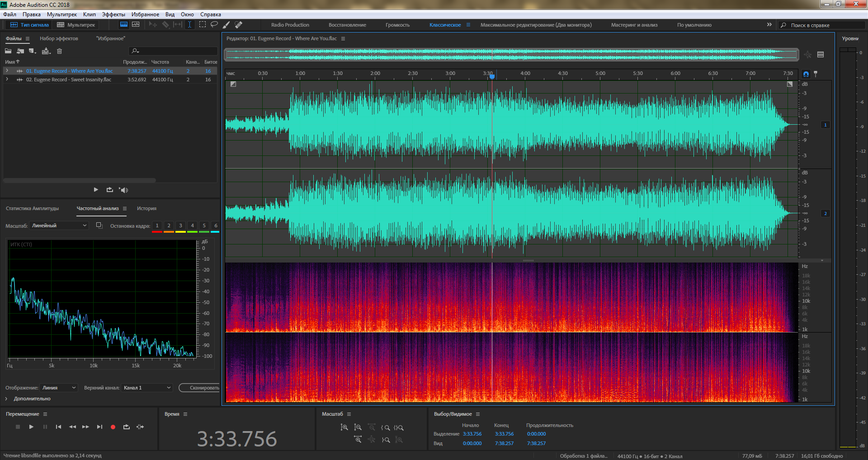
Task: Toggle the spectral frequency display icon
Action: 123,24
